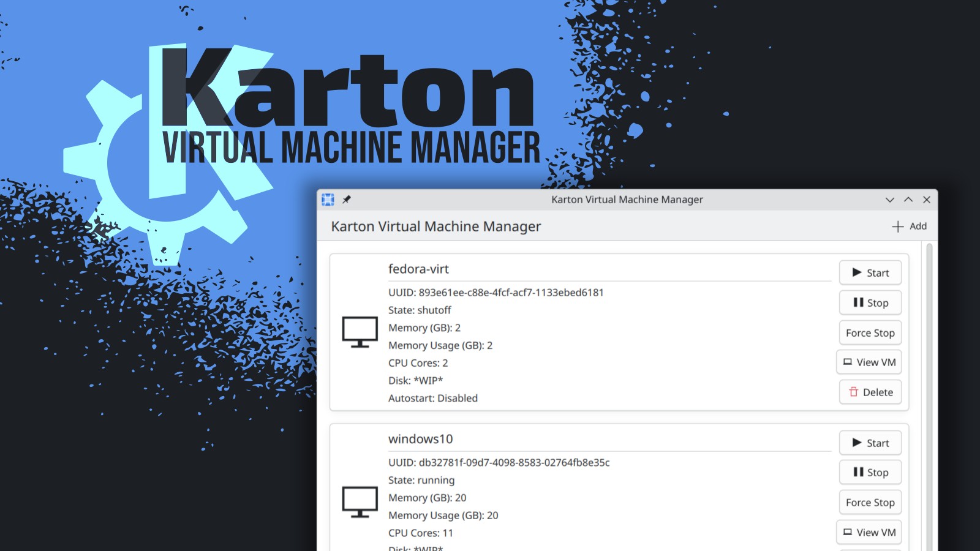Screen dimensions: 980x551
Task: Toggle the keep-above pin in the title bar
Action: coord(347,199)
